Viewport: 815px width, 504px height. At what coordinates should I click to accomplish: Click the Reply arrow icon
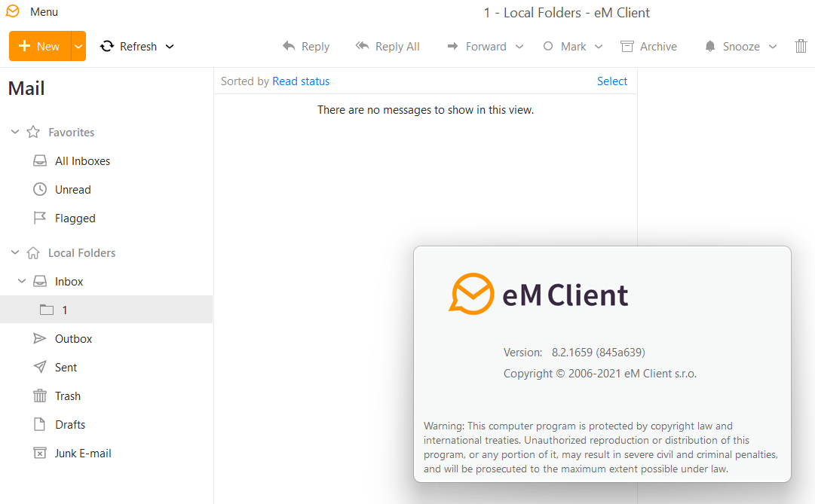point(289,46)
